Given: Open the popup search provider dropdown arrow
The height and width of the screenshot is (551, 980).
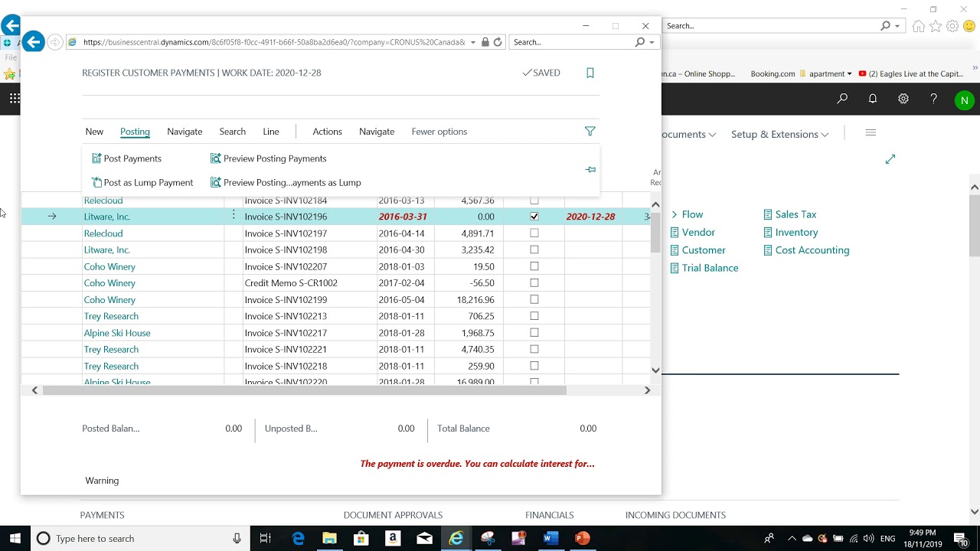Looking at the screenshot, I should tap(652, 42).
